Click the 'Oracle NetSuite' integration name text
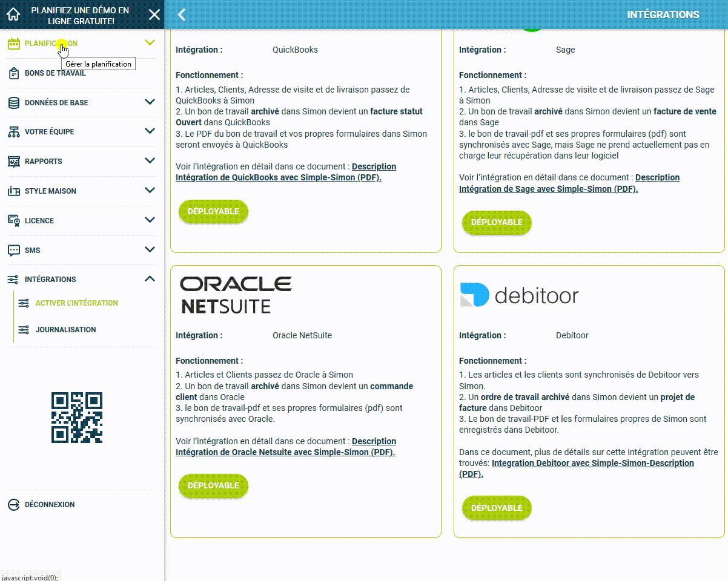This screenshot has height=581, width=728. tap(302, 335)
